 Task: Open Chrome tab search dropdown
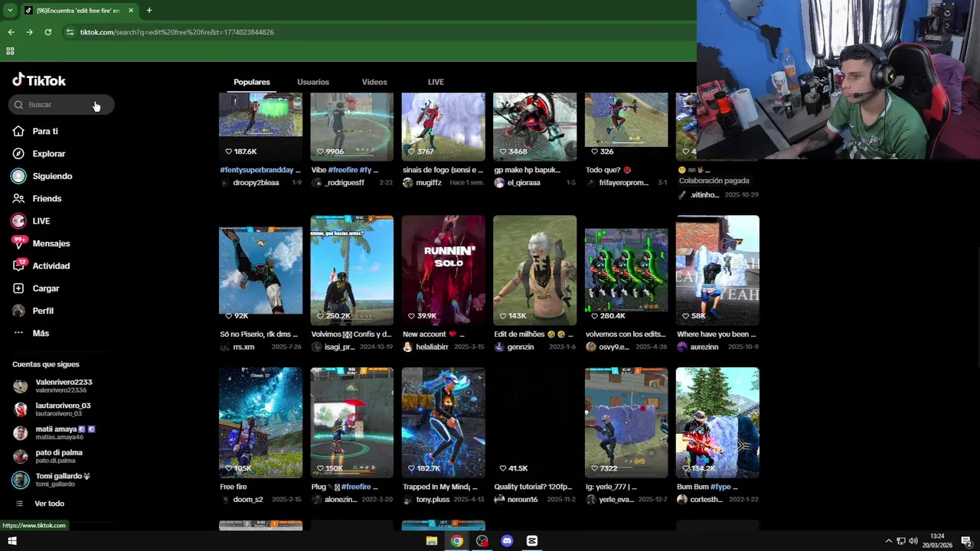pyautogui.click(x=10, y=10)
